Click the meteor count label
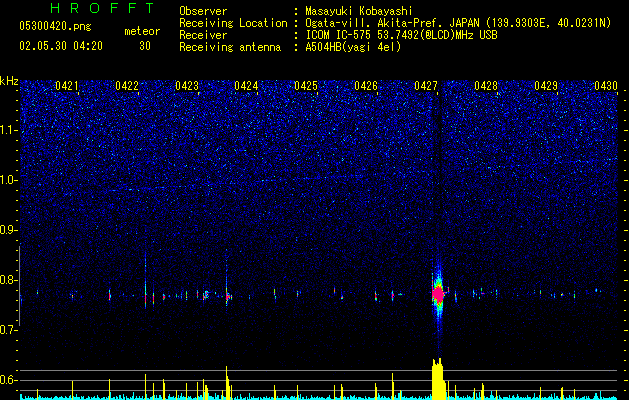 coord(142,31)
